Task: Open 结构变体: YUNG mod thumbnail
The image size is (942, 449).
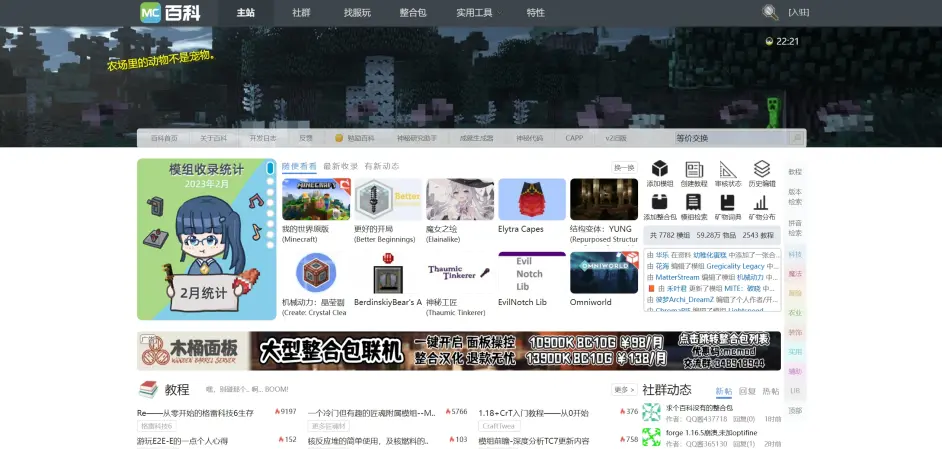Action: 604,200
